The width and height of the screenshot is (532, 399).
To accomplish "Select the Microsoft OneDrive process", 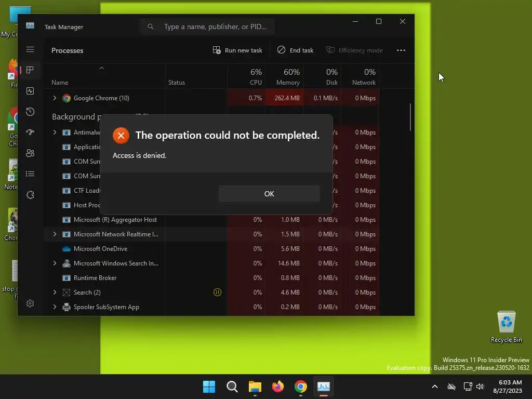I will click(211, 249).
